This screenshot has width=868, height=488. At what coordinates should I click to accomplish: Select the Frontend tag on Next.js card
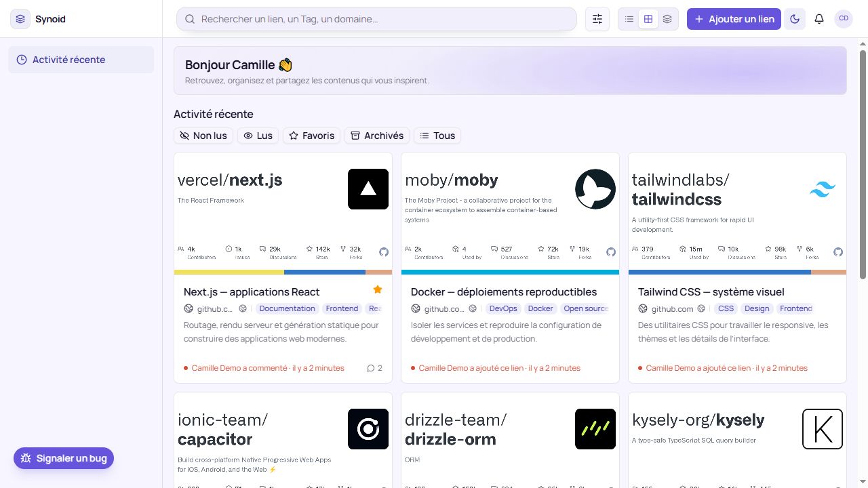[x=342, y=308]
